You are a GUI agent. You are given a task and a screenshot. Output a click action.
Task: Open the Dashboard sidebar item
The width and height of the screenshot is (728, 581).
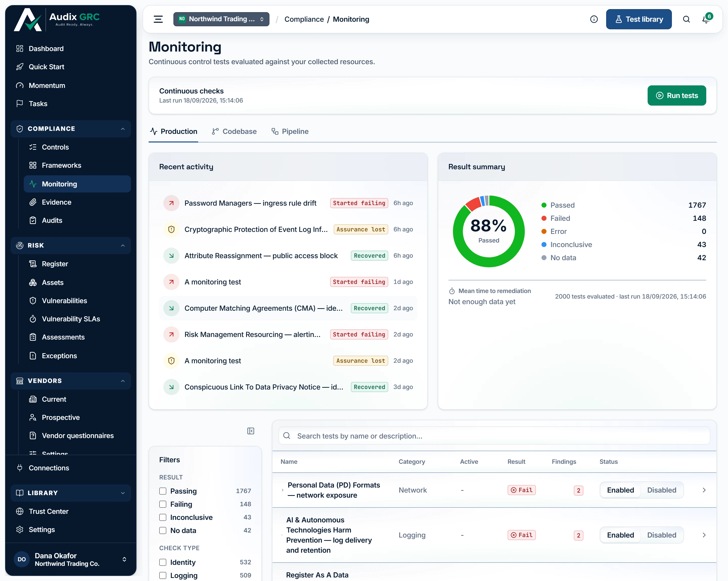[x=71, y=49]
